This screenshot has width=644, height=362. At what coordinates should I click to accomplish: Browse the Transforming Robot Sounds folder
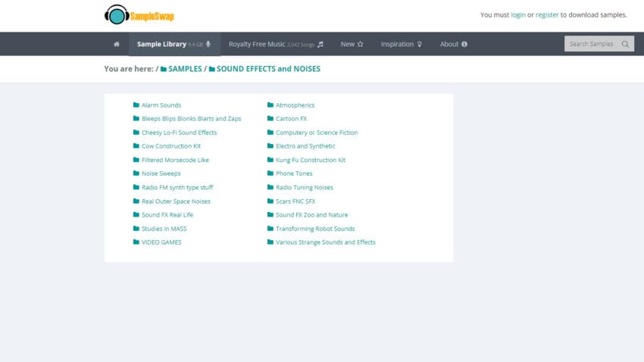tap(314, 229)
